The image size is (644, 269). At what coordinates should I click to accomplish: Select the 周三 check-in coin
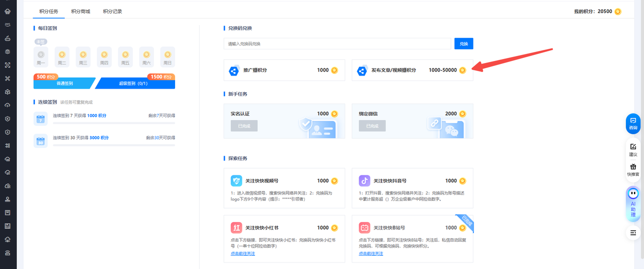point(83,54)
